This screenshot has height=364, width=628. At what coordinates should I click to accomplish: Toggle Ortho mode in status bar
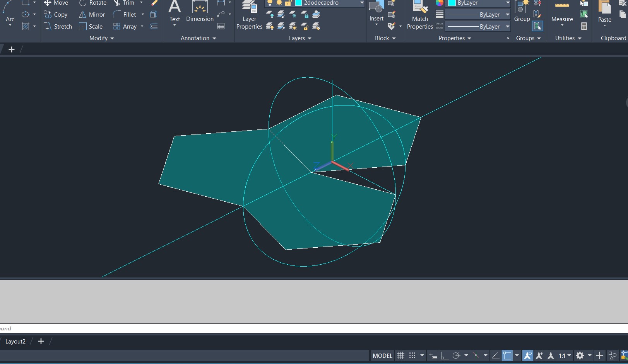tap(445, 355)
